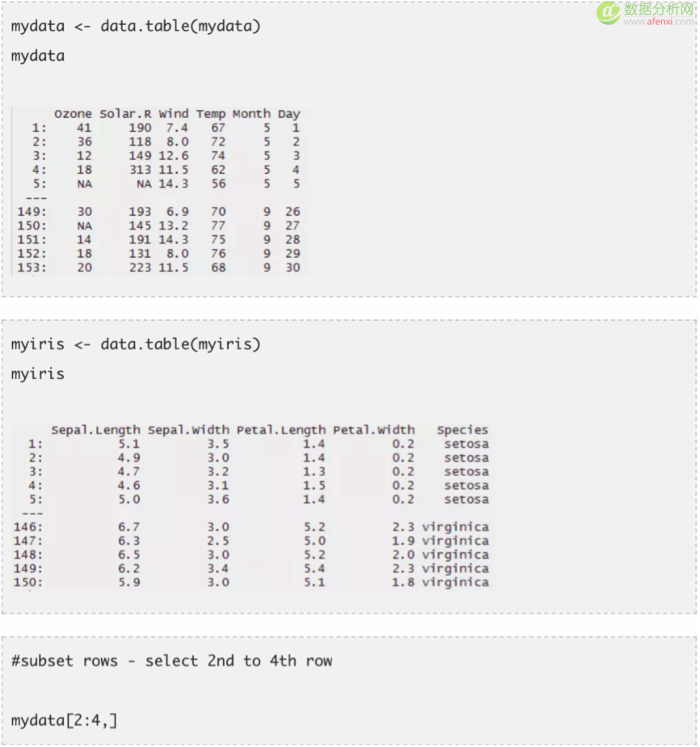This screenshot has width=700, height=747.
Task: Click the Wind column header
Action: [x=173, y=114]
